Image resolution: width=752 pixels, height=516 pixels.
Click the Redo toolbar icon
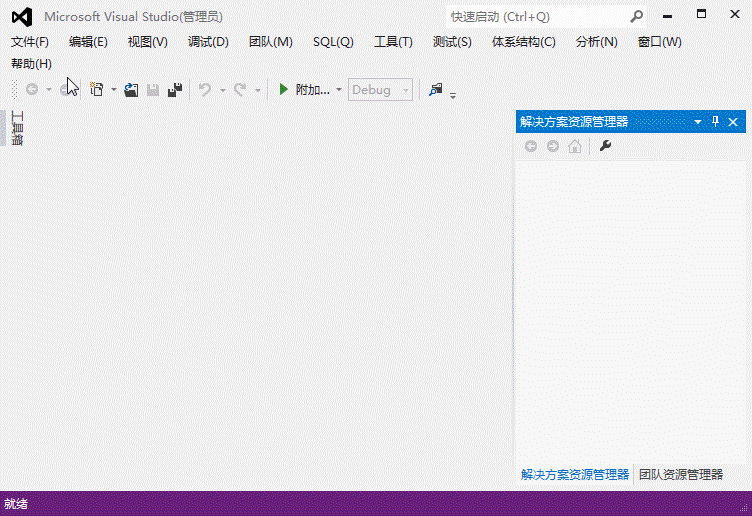[240, 90]
